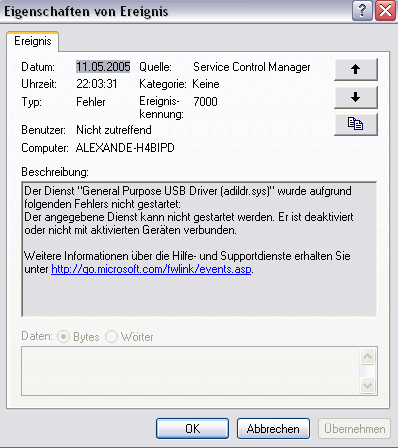
Task: Click the source Service Control Manager
Action: click(252, 67)
